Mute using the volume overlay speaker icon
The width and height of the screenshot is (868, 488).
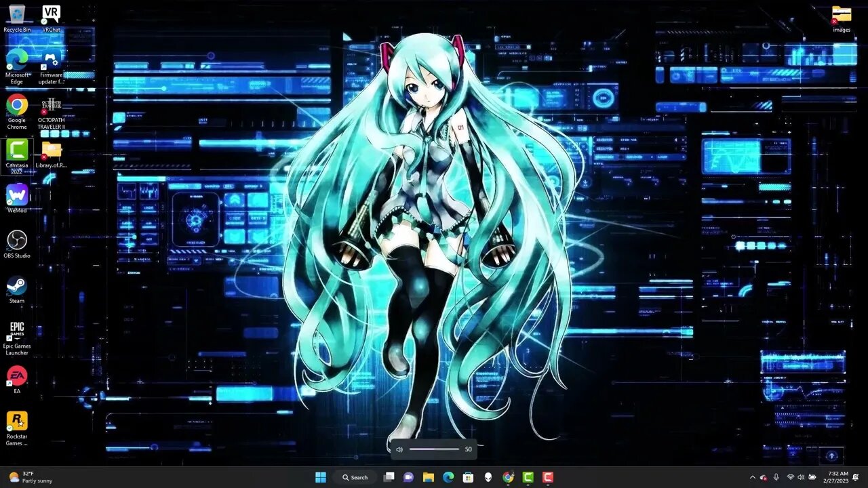click(x=399, y=449)
